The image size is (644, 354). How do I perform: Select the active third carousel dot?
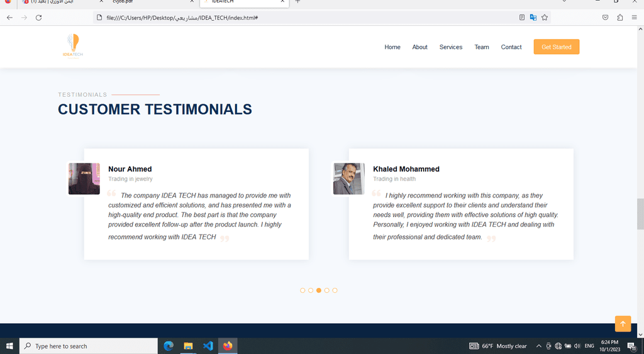tap(319, 290)
